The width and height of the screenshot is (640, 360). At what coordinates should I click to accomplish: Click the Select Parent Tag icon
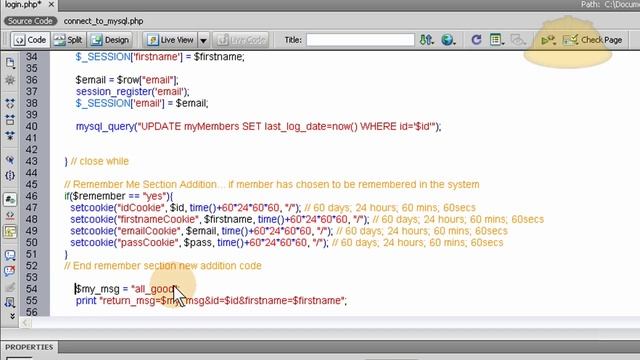10,160
